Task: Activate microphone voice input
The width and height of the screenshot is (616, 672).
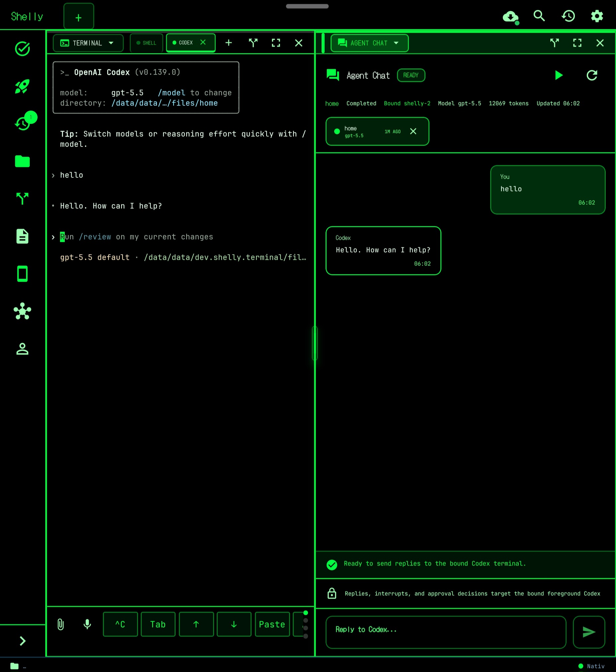Action: [87, 624]
